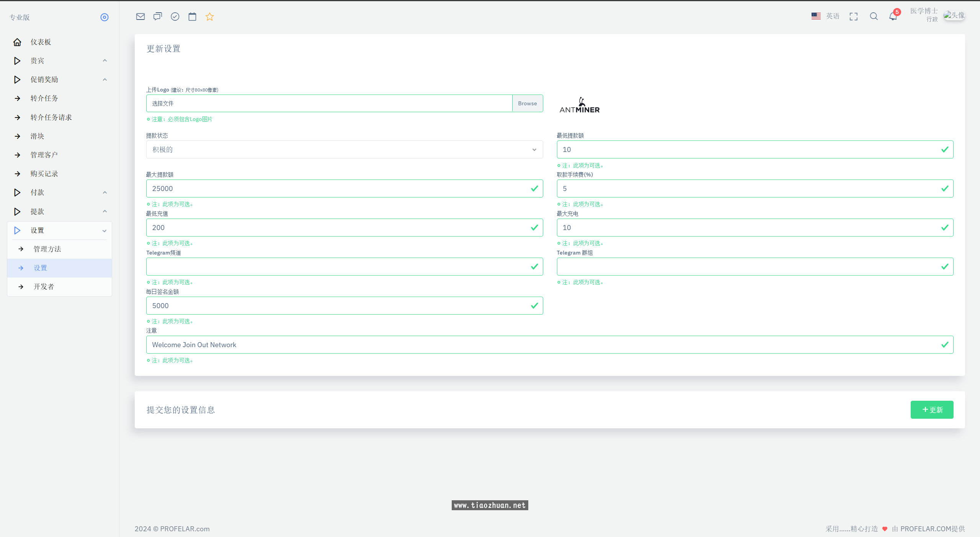Open 管理方法 submenu item
This screenshot has height=537, width=980.
coord(47,249)
